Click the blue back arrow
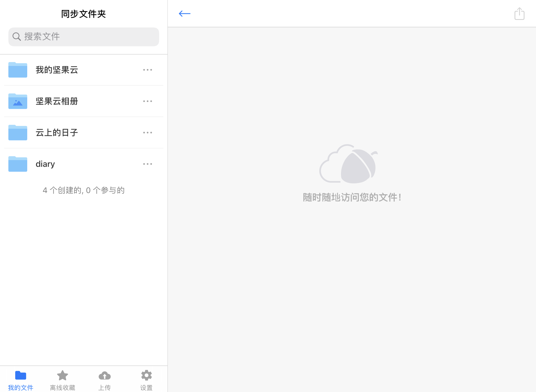 click(x=185, y=14)
